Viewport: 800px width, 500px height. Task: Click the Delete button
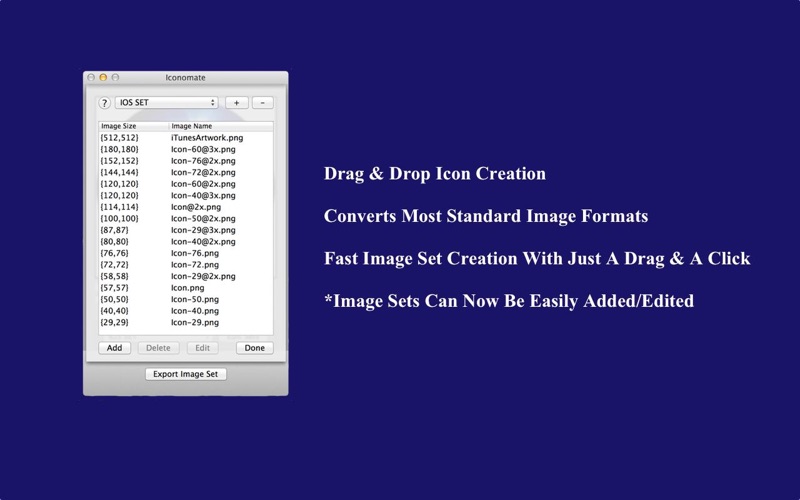pyautogui.click(x=158, y=348)
